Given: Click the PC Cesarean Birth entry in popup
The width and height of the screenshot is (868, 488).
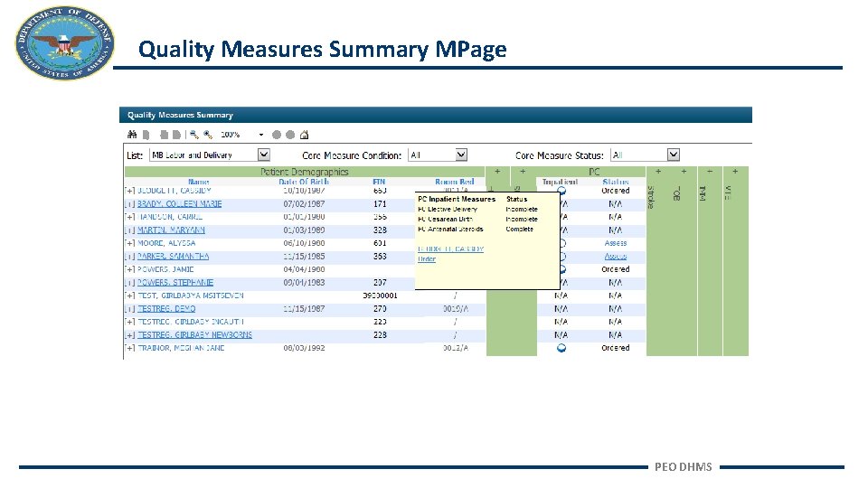Looking at the screenshot, I should click(446, 219).
